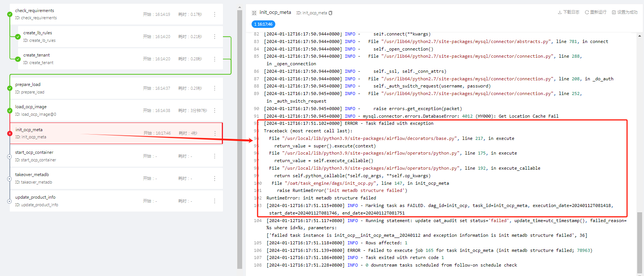
Task: Select the create_tenant task row
Action: click(x=121, y=59)
